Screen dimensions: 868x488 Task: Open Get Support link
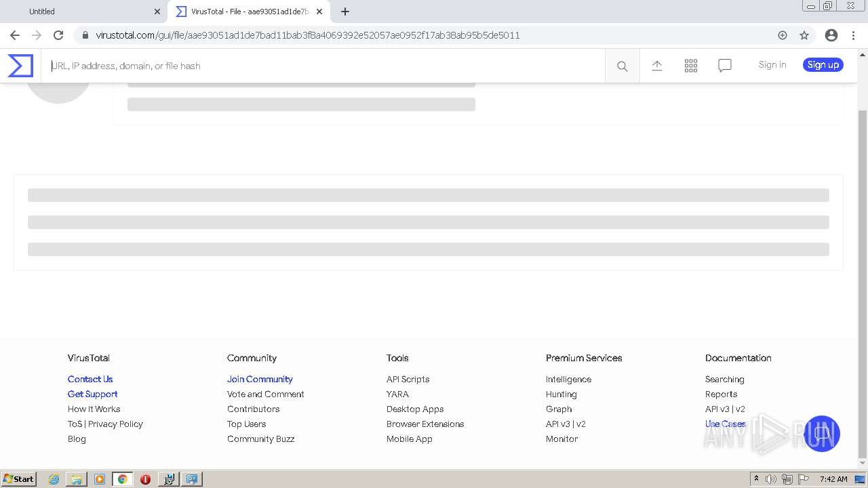[92, 394]
